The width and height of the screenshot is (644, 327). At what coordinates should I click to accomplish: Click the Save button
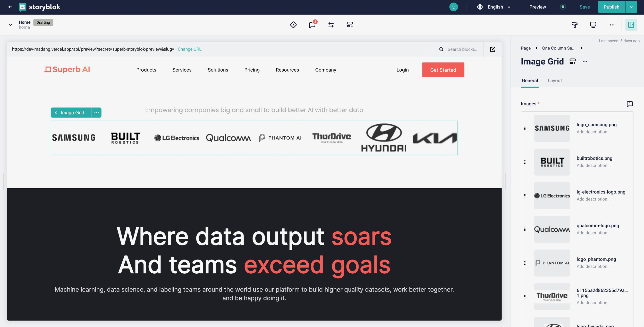[584, 7]
